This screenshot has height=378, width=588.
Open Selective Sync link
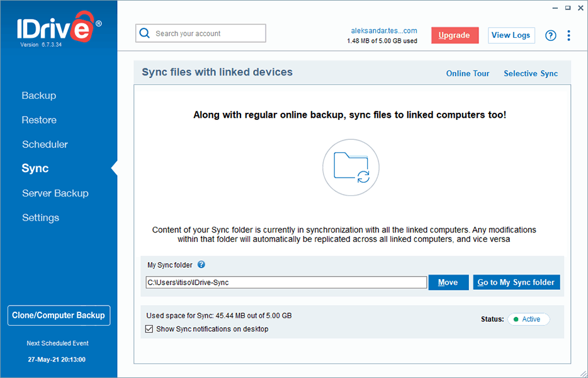coord(530,74)
